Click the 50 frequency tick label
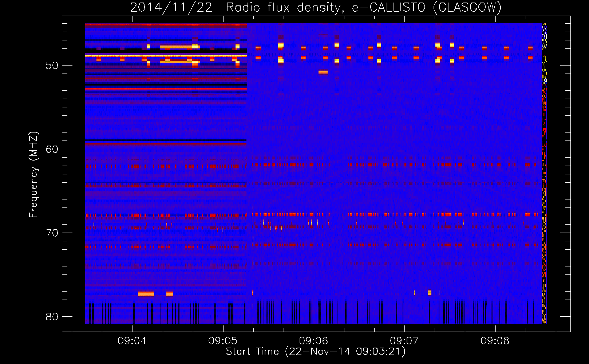589x364 pixels. pyautogui.click(x=52, y=66)
